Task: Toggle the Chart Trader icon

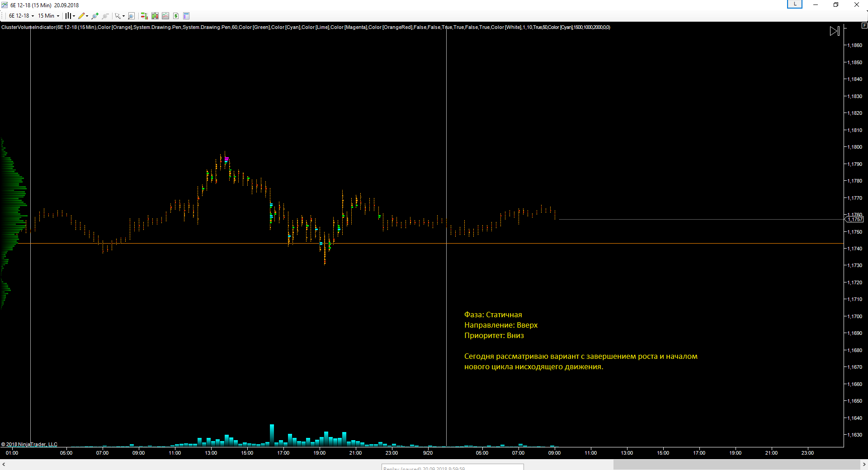Action: pos(144,16)
